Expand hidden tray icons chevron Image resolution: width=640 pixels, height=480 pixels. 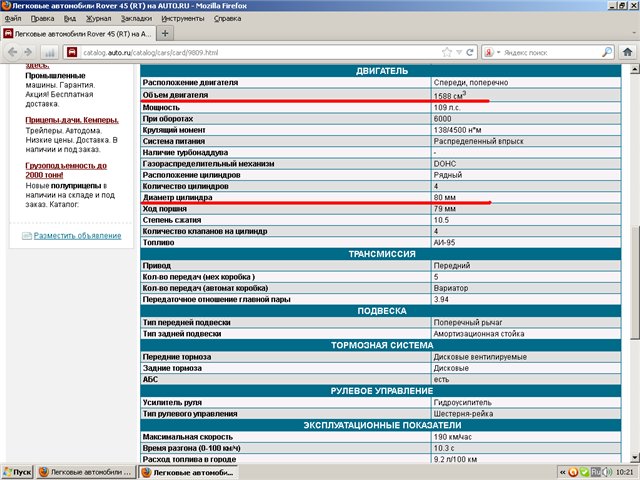tap(562, 472)
